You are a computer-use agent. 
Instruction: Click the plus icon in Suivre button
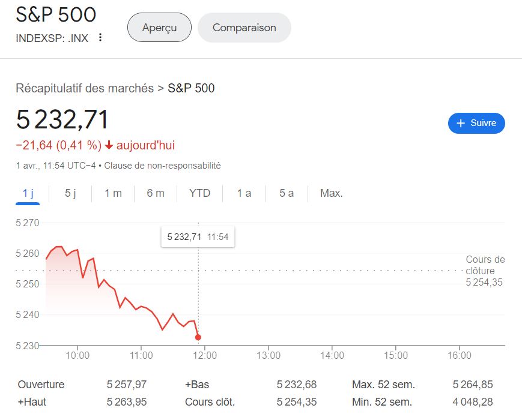point(461,123)
